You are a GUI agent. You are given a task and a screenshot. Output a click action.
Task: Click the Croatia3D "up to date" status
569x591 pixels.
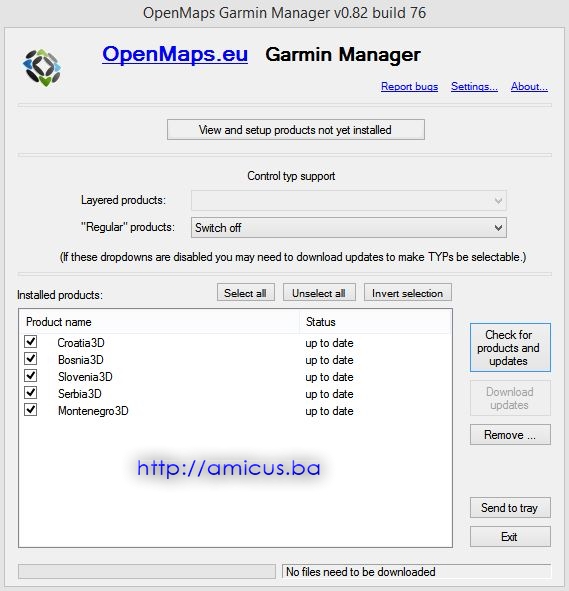coord(329,343)
